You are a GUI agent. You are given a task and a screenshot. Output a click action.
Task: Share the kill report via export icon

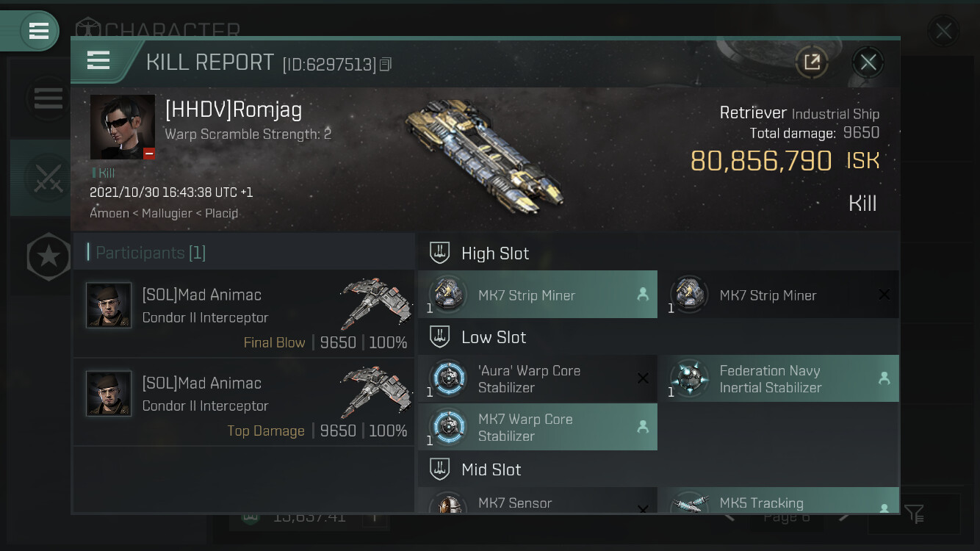pos(812,62)
